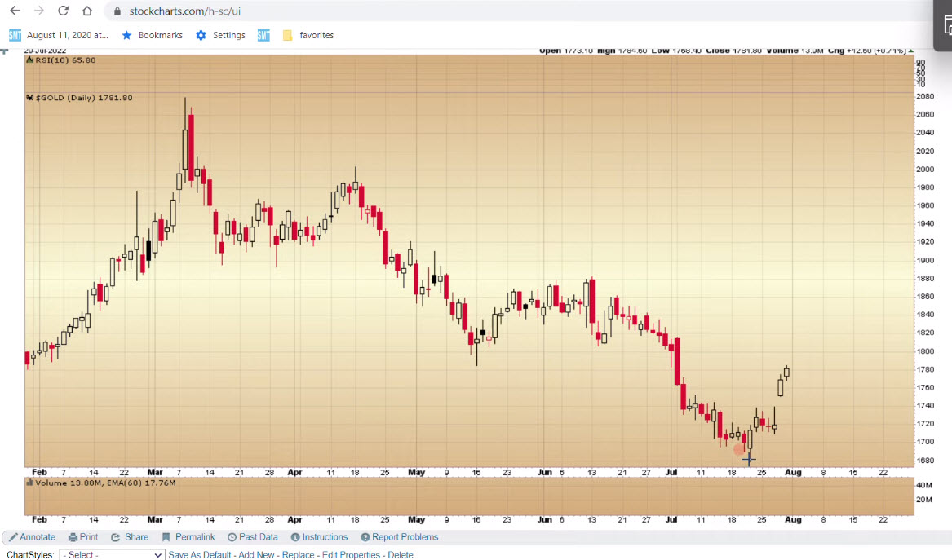952x560 pixels.
Task: Click the Report Problems question icon
Action: (x=365, y=537)
